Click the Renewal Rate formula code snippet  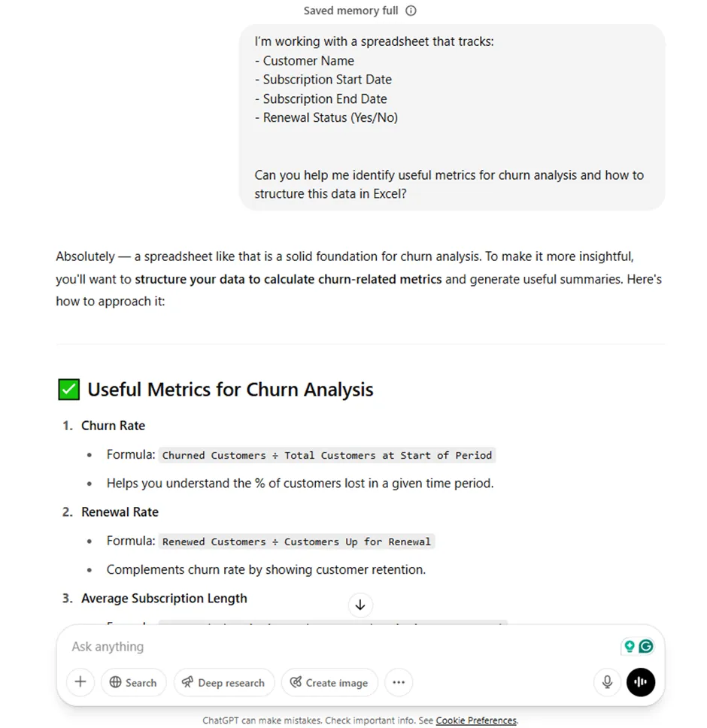[x=296, y=541]
